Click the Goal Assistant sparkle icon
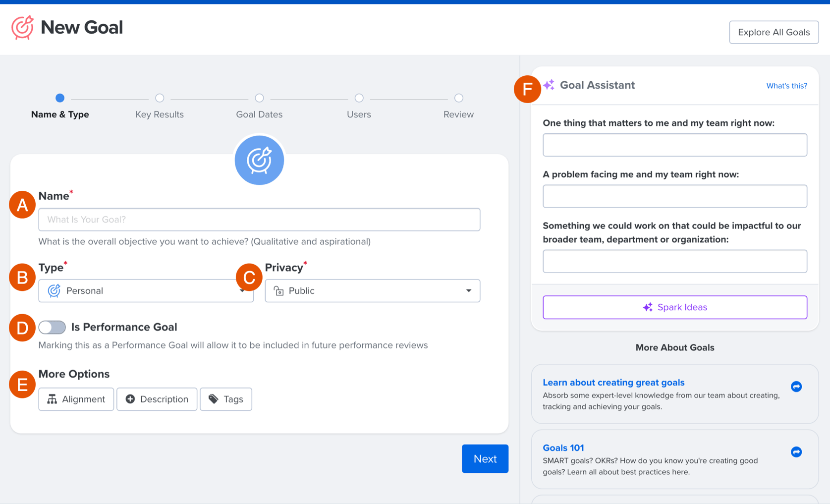 pyautogui.click(x=549, y=85)
